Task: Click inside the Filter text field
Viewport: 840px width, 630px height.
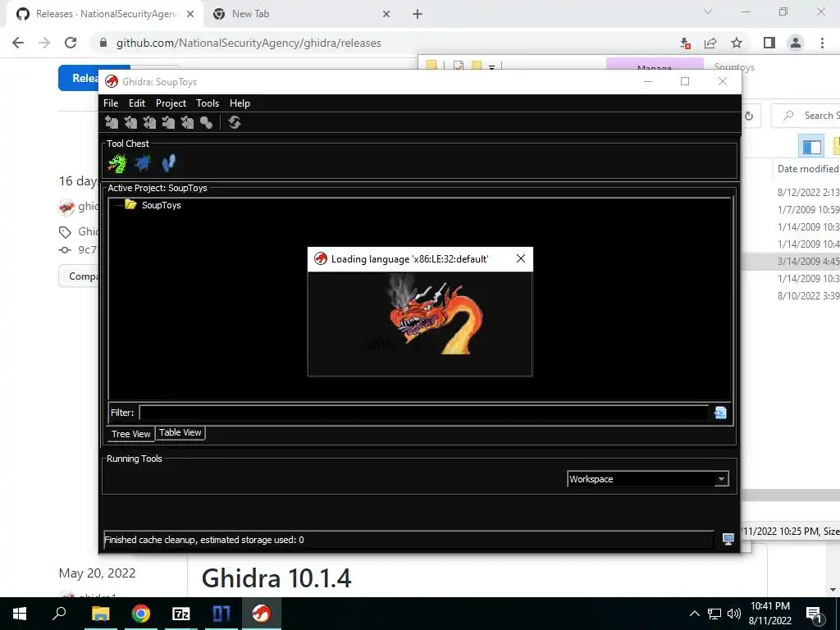Action: tap(424, 413)
